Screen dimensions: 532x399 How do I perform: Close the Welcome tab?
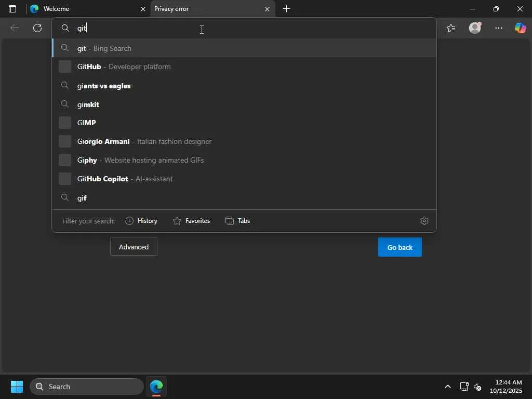pos(143,9)
